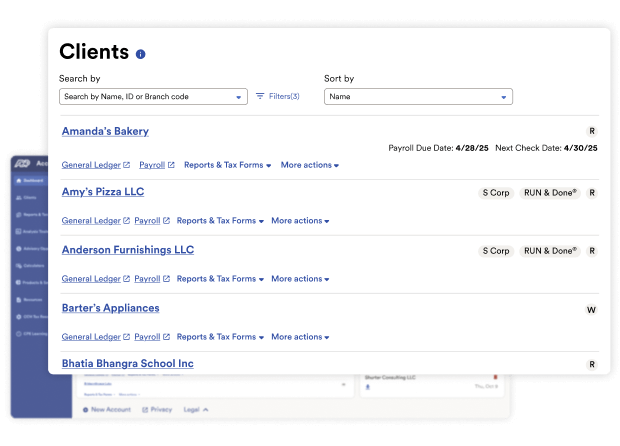Open Amy's Pizza LLC client page
620x446 pixels.
[x=103, y=192]
